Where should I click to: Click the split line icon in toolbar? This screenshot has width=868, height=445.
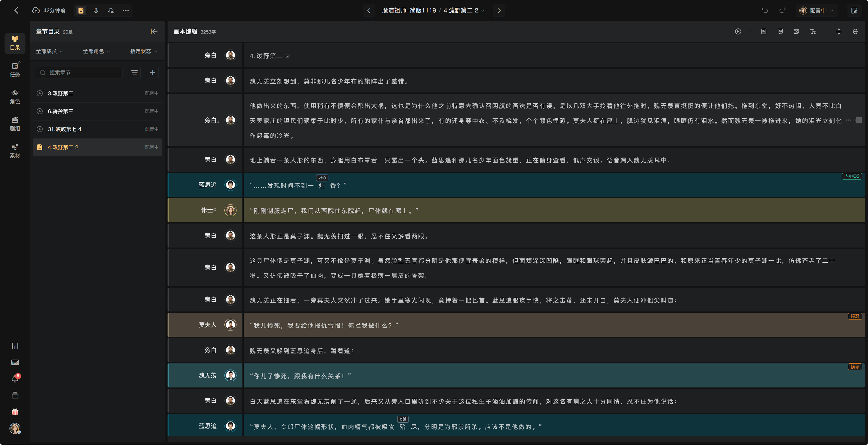[839, 31]
